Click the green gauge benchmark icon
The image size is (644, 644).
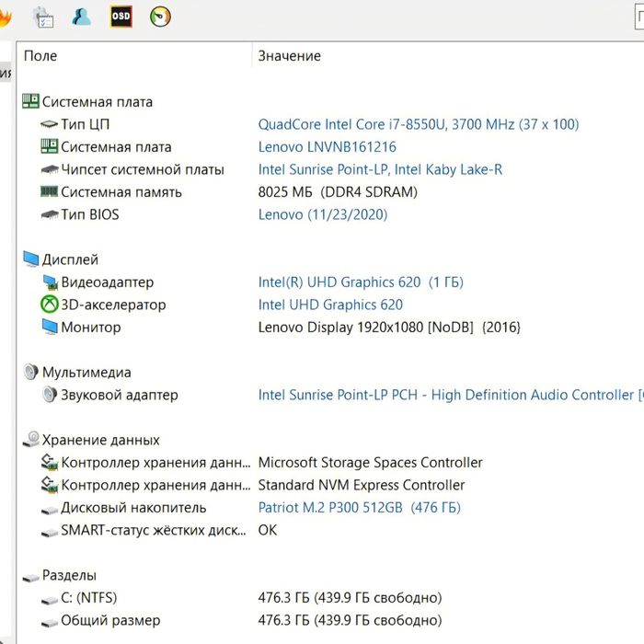coord(160,17)
